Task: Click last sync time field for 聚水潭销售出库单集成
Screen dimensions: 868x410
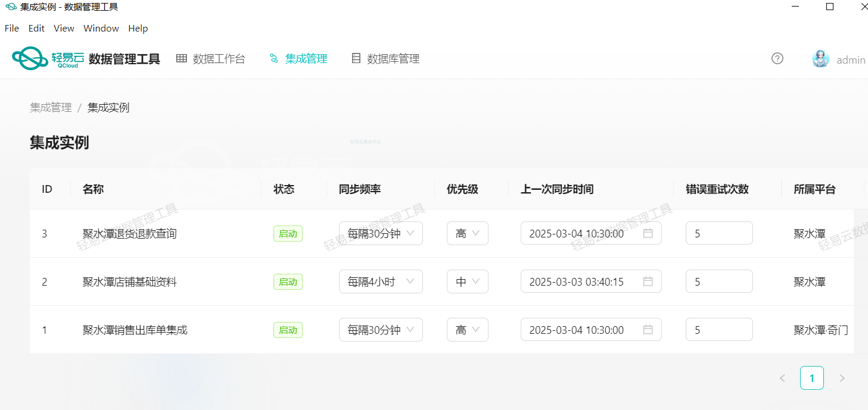Action: (591, 330)
